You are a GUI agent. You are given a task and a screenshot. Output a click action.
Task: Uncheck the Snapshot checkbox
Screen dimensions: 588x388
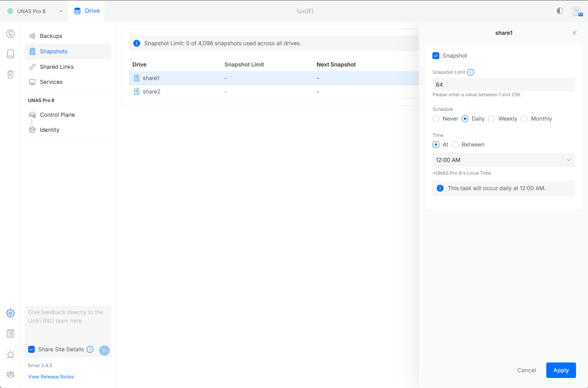tap(436, 56)
